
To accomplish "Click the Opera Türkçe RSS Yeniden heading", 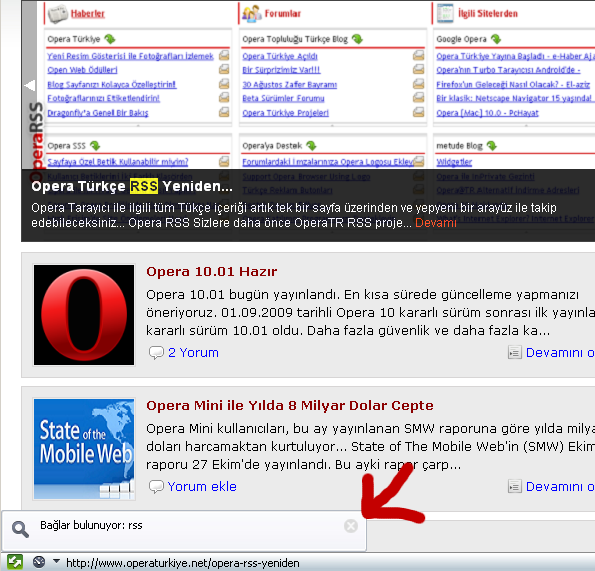I will tap(132, 186).
